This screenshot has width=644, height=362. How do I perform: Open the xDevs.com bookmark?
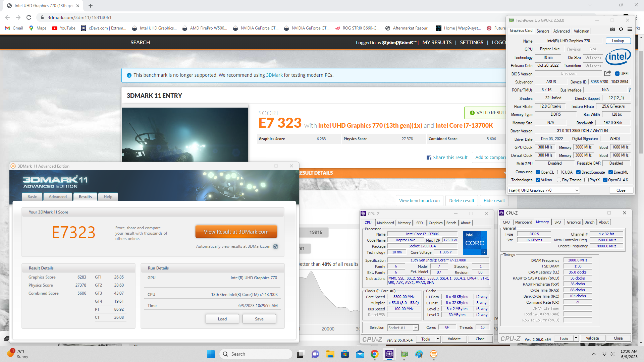tap(104, 28)
